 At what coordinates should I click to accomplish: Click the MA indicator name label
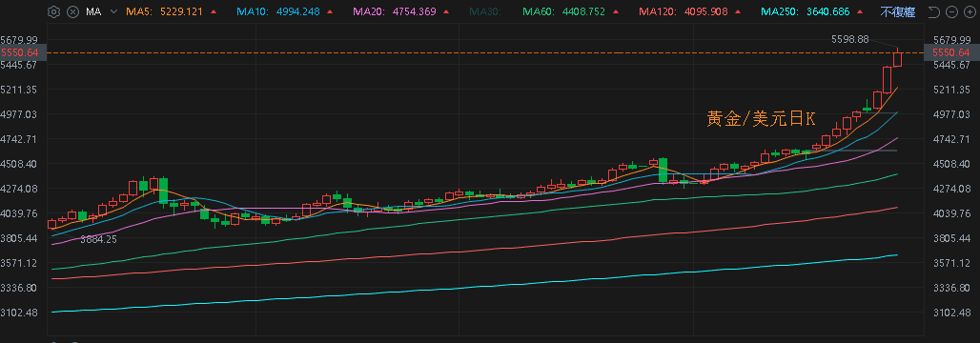[93, 11]
